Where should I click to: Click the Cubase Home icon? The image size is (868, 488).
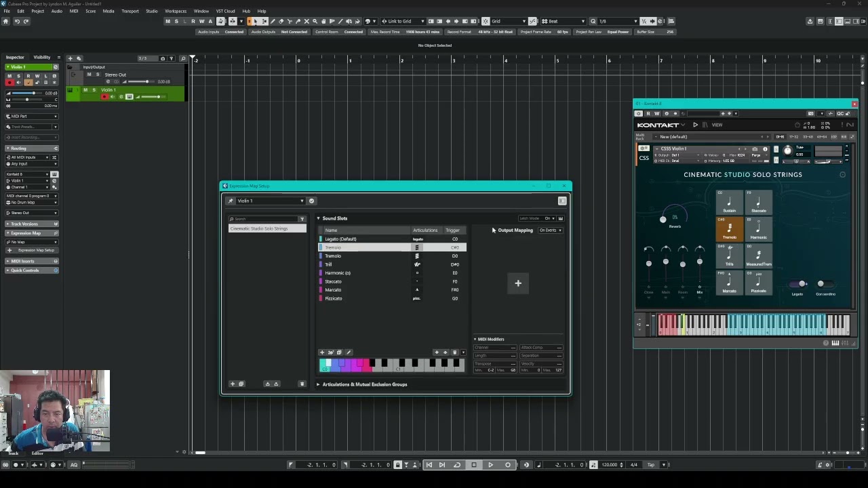6,21
